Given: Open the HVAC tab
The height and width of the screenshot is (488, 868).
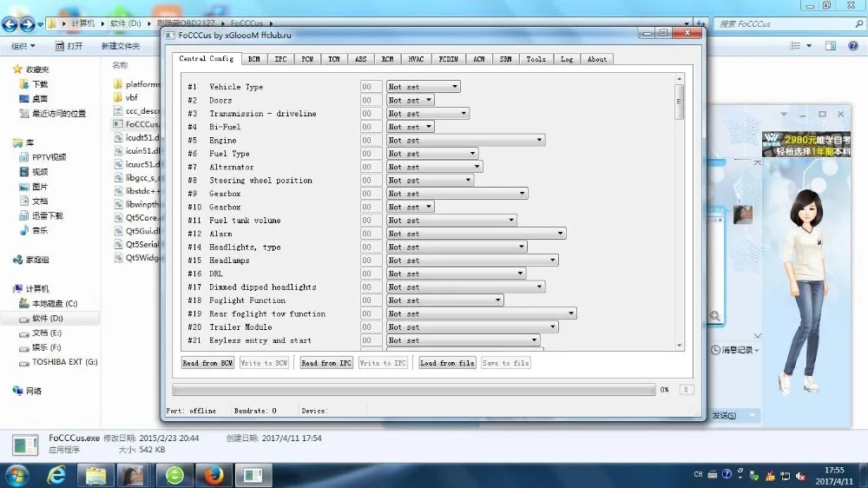Looking at the screenshot, I should pos(416,59).
